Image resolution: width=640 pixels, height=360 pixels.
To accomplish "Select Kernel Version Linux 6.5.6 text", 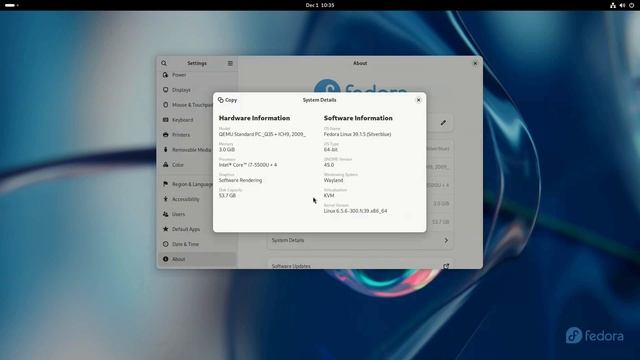I will 355,211.
